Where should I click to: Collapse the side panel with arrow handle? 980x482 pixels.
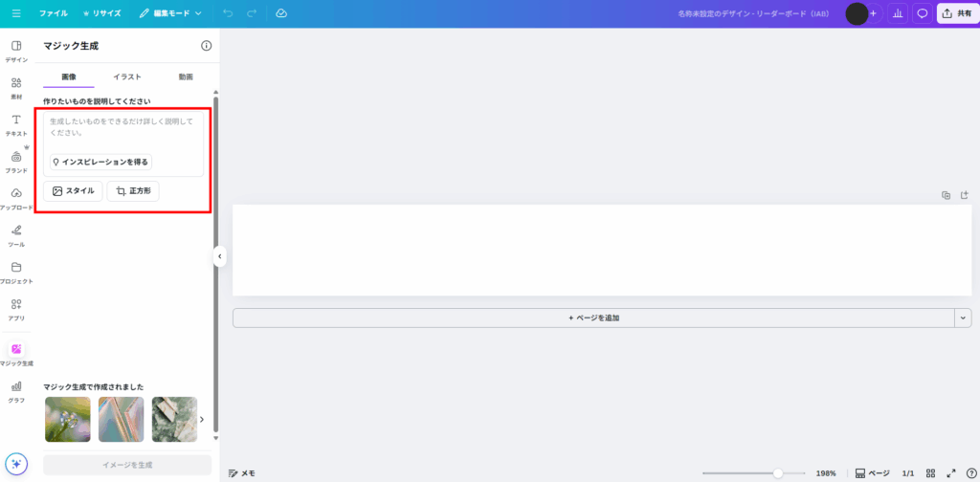(219, 256)
